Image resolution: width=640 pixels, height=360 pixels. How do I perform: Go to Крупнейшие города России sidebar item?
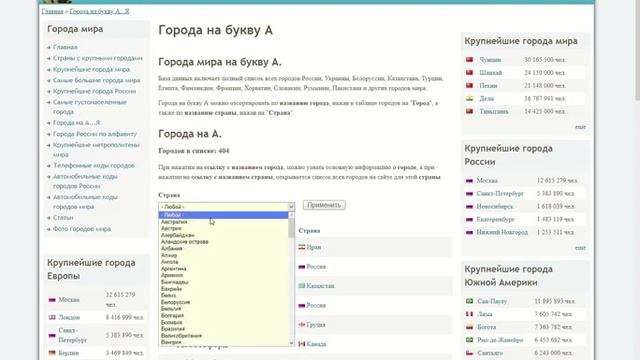coord(94,91)
